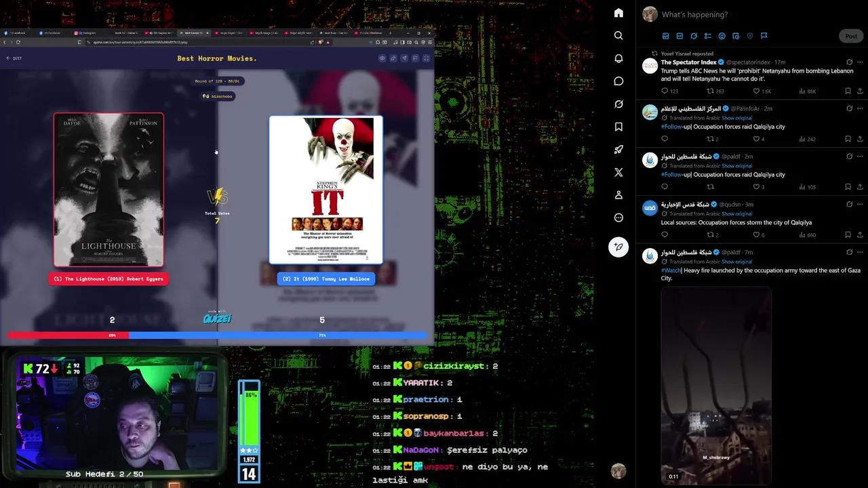Like the @qudsn post with 6 likes
This screenshot has height=488, width=868.
pyautogui.click(x=757, y=235)
